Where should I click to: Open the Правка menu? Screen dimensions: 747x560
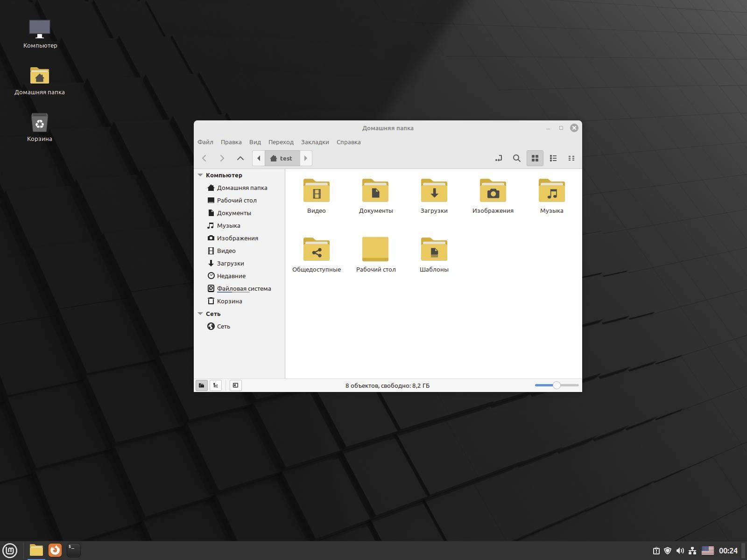click(x=231, y=142)
